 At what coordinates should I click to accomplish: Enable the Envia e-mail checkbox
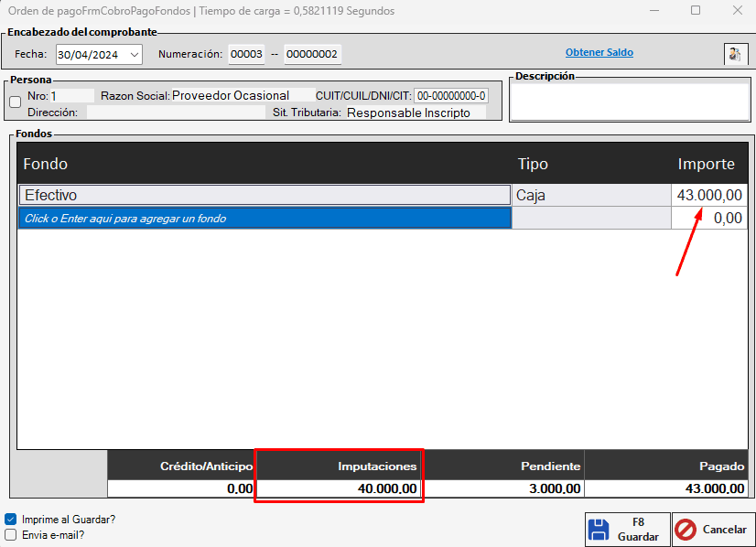[11, 535]
